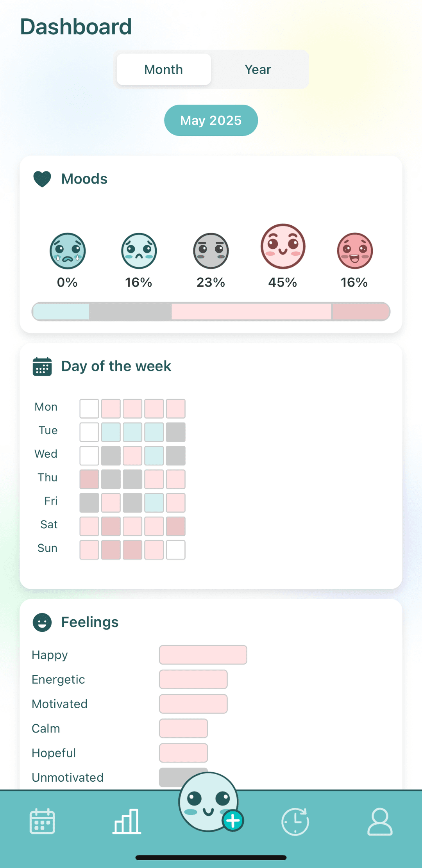This screenshot has height=868, width=422.
Task: Tap the calendar icon beside Day of the week
Action: (42, 366)
